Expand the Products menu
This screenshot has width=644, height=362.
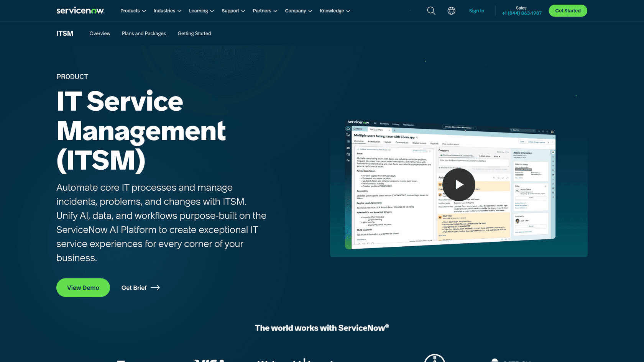click(x=133, y=11)
